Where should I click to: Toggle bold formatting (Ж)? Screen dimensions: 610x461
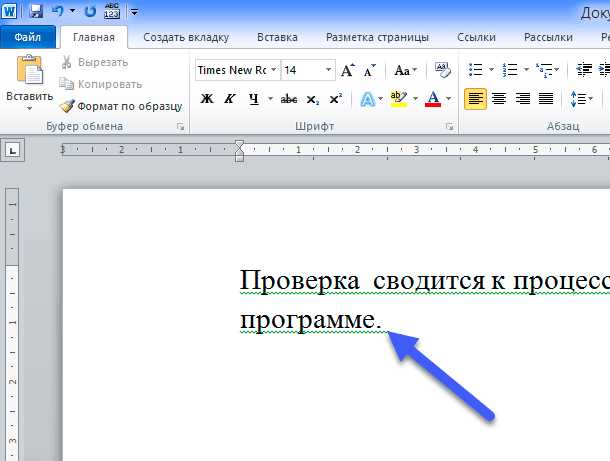tap(207, 99)
